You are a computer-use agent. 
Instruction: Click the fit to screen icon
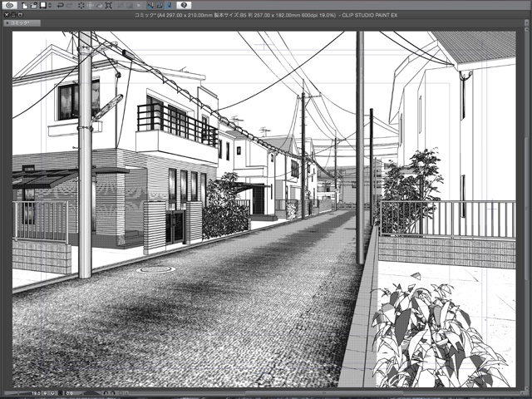61,393
